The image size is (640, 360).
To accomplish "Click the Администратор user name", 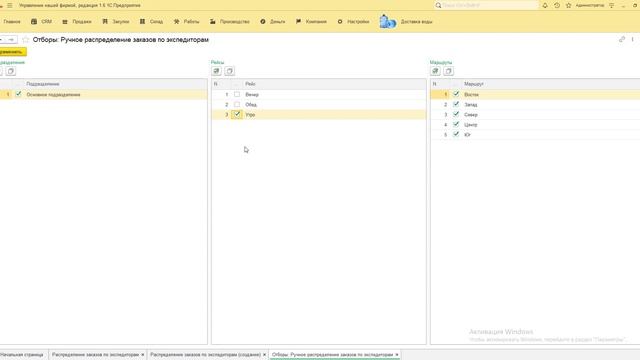I will [589, 5].
